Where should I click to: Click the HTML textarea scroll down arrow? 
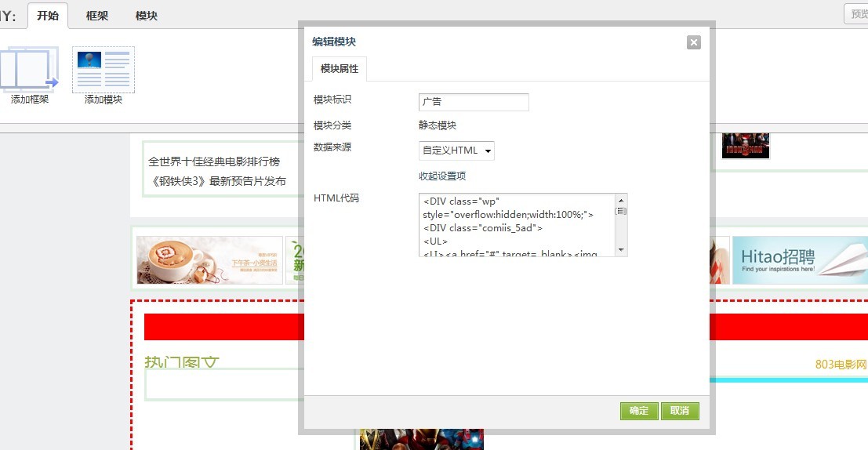621,250
